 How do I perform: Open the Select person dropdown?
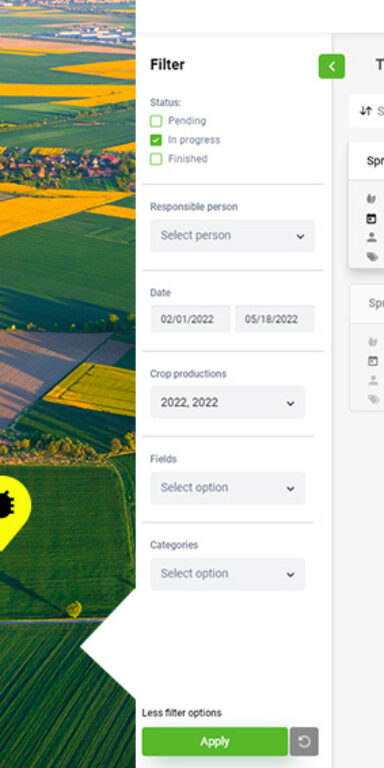[233, 236]
